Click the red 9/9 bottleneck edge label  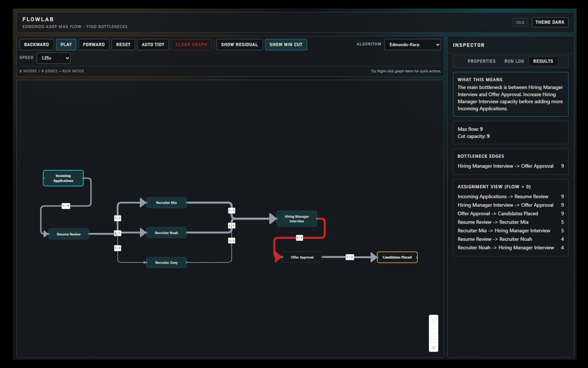[x=299, y=238]
